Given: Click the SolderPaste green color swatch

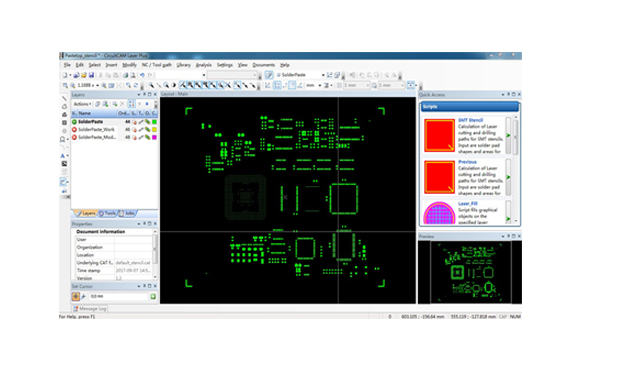Looking at the screenshot, I should coord(154,122).
